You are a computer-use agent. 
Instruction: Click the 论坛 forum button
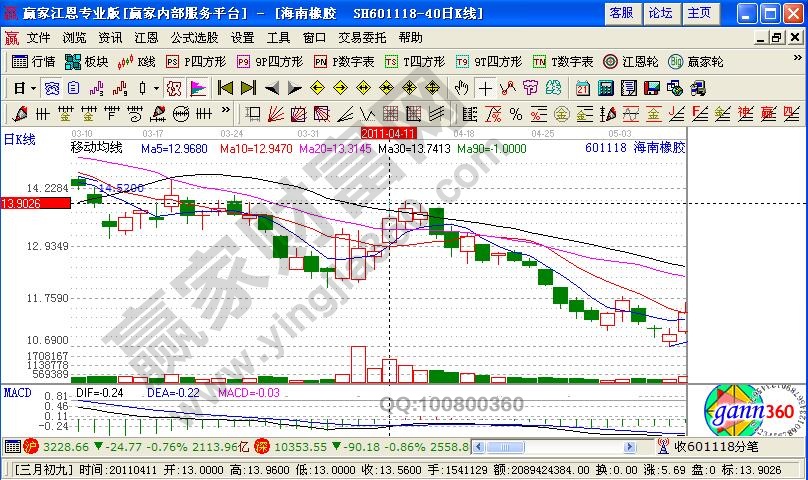coord(660,13)
